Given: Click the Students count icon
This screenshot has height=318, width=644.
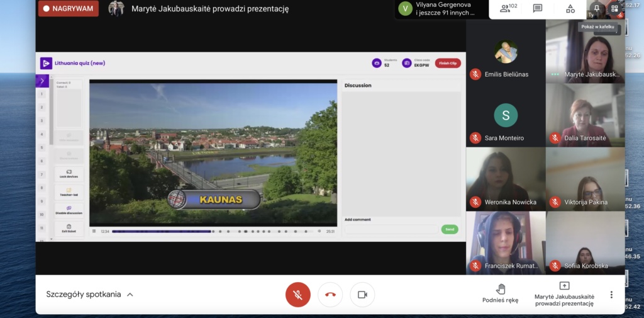Looking at the screenshot, I should (377, 63).
